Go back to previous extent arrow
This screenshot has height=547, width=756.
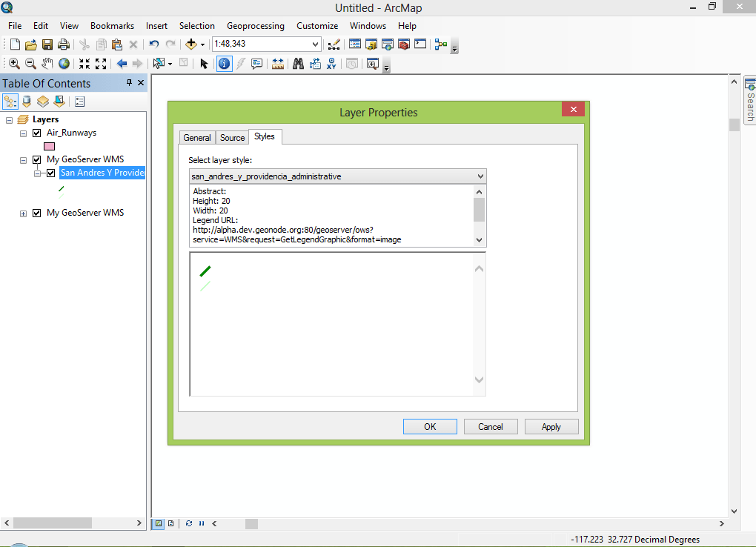122,64
